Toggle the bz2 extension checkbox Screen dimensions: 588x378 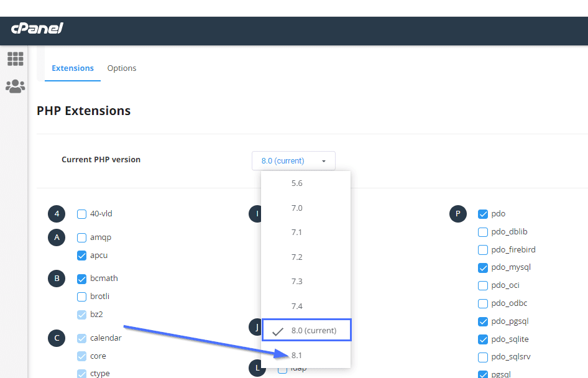point(82,315)
